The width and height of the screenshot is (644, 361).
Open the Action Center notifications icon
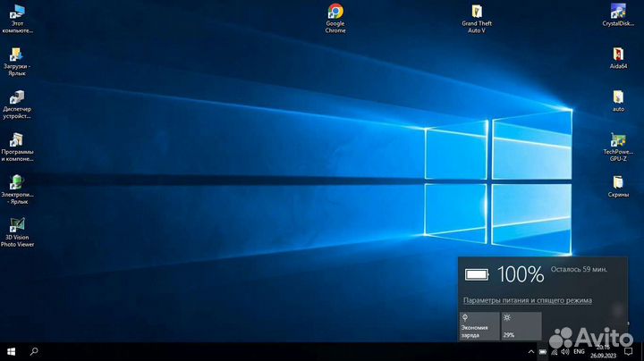(x=629, y=351)
